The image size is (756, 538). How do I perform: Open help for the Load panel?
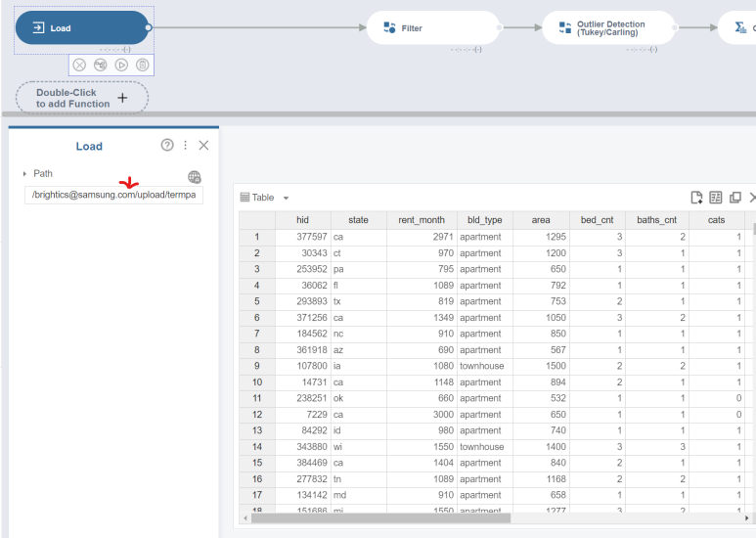[167, 145]
